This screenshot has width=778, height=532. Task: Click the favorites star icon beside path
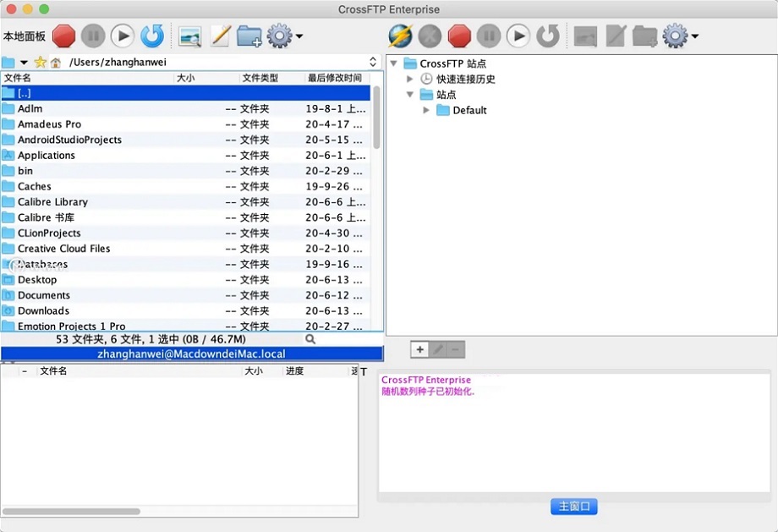click(40, 63)
